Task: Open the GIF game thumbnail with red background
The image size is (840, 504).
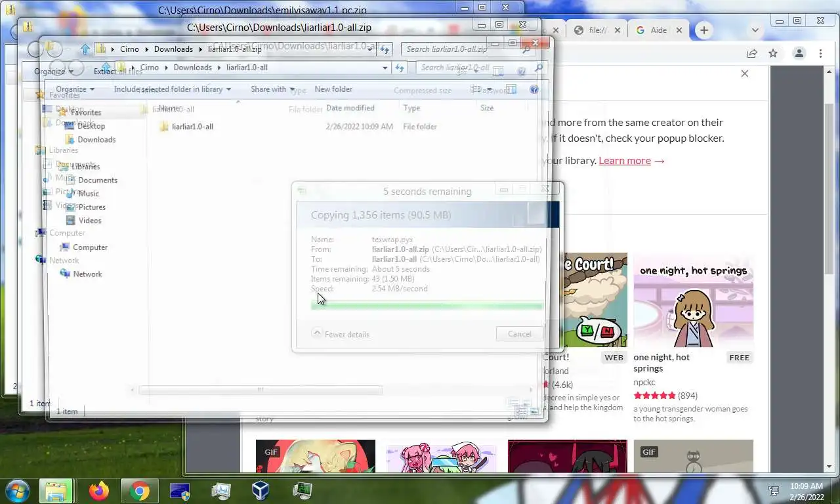Action: (315, 456)
